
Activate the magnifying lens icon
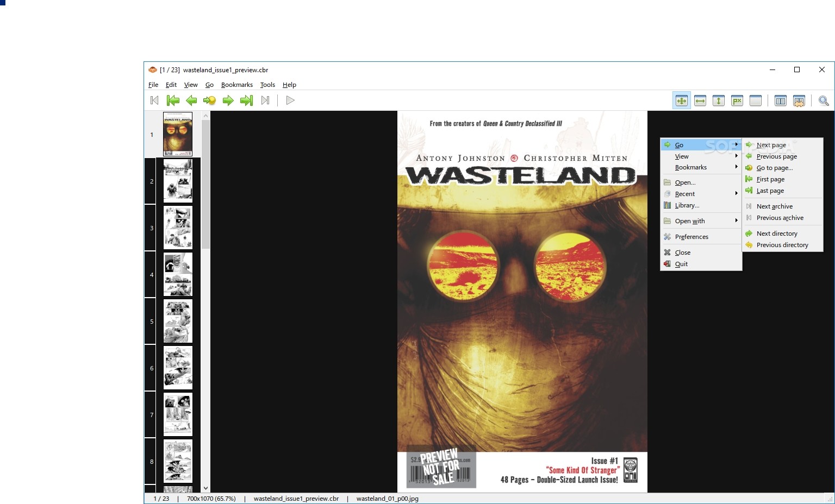pos(824,100)
